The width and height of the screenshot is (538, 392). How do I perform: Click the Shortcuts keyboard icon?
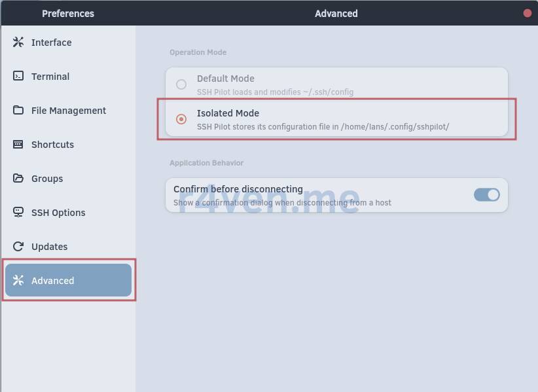[18, 145]
